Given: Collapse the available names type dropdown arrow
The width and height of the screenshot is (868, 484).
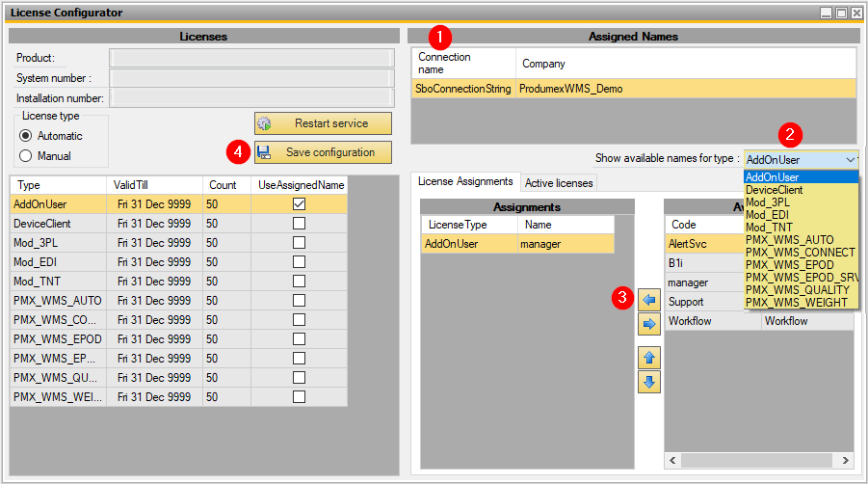Looking at the screenshot, I should (x=849, y=159).
